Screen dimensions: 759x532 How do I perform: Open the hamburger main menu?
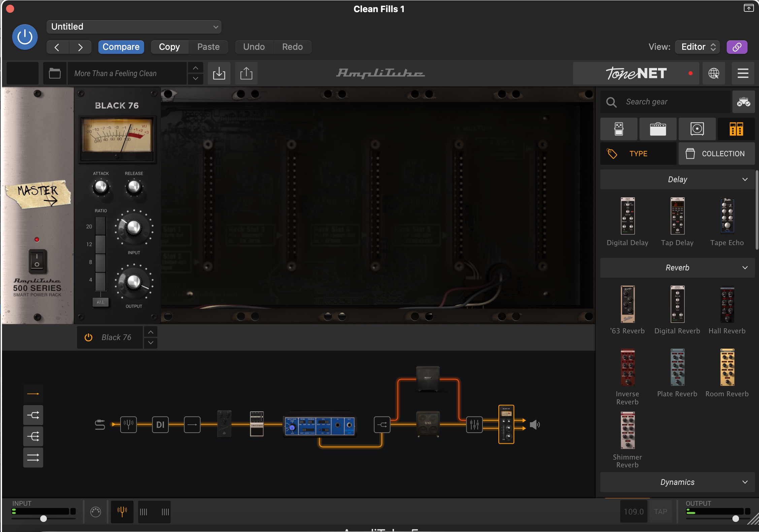[x=743, y=73]
